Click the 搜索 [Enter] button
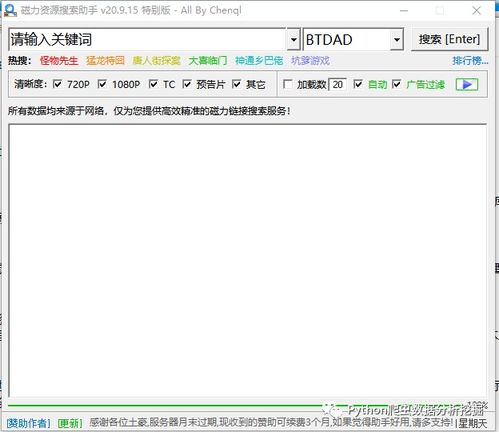499x432 pixels. click(449, 39)
